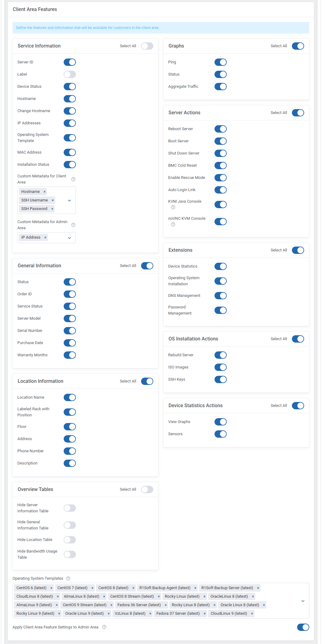Remove the SSH Username metadata tag

[53, 200]
